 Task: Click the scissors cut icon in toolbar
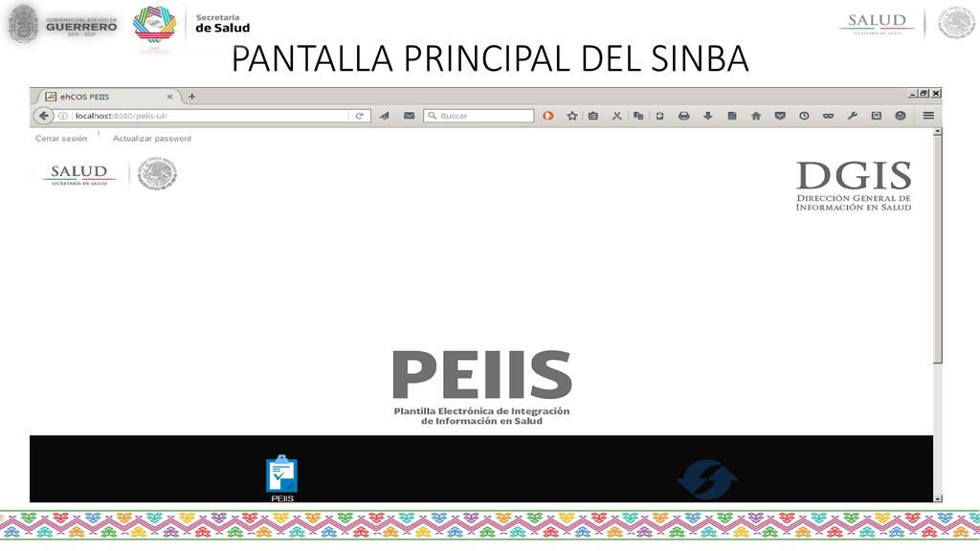point(617,116)
